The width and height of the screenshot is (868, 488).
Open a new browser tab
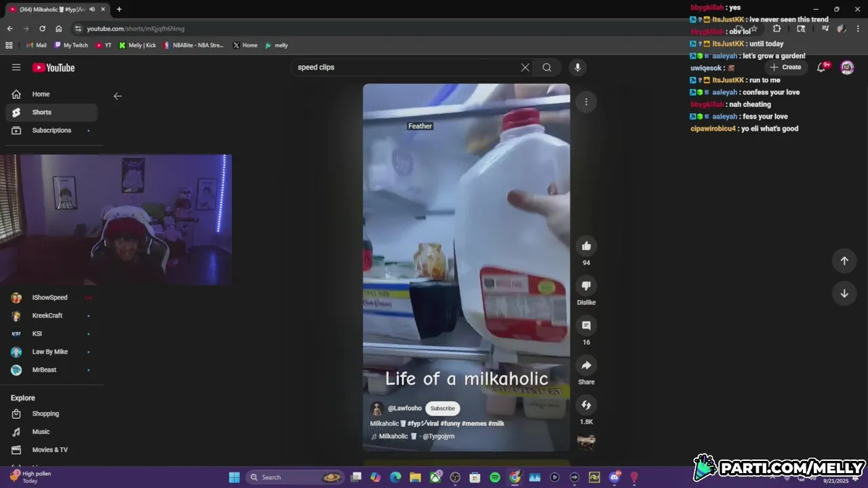[x=119, y=9]
